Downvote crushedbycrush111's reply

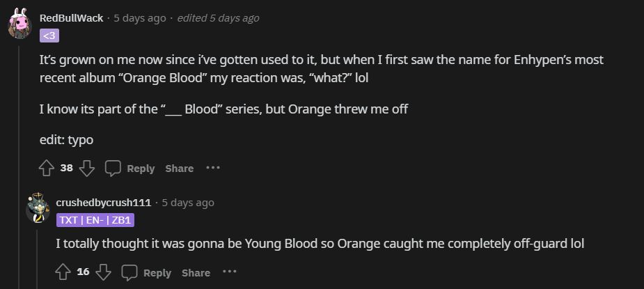click(104, 272)
